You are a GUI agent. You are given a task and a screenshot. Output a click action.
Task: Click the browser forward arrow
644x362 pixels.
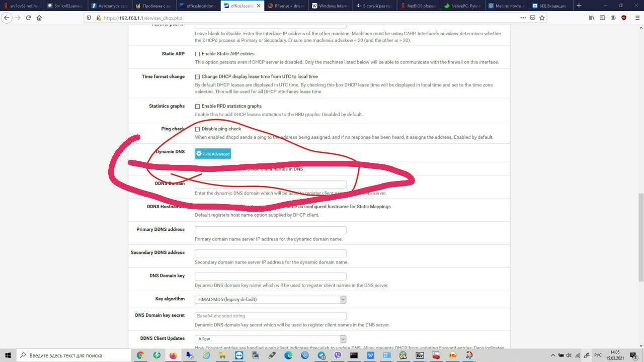click(x=18, y=18)
